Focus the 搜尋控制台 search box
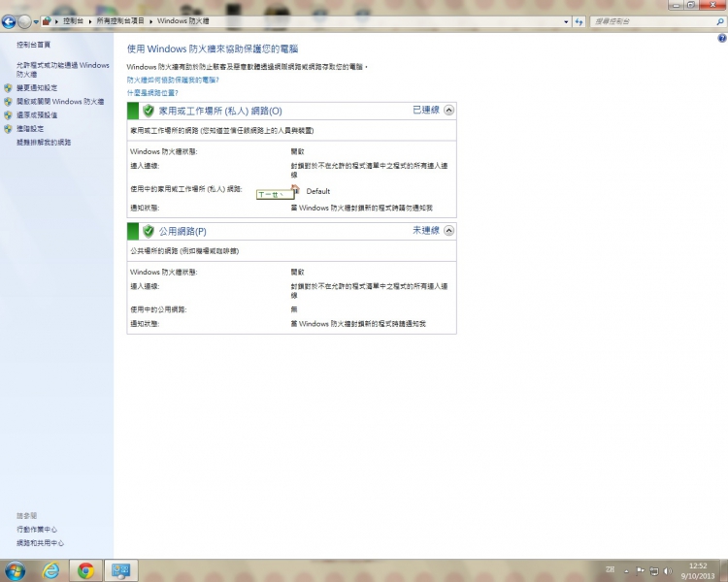This screenshot has height=582, width=728. pos(653,21)
